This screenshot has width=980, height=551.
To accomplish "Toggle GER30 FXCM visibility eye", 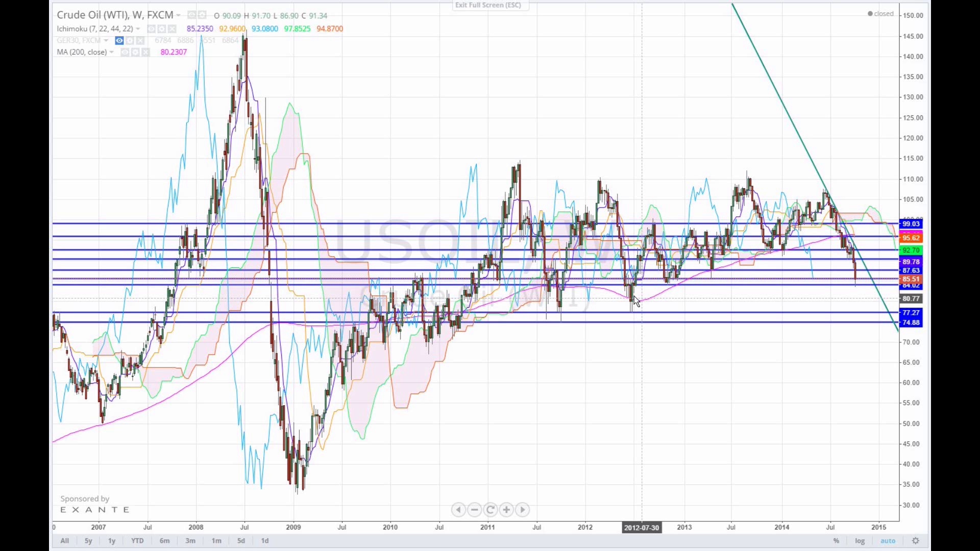I will tap(119, 41).
